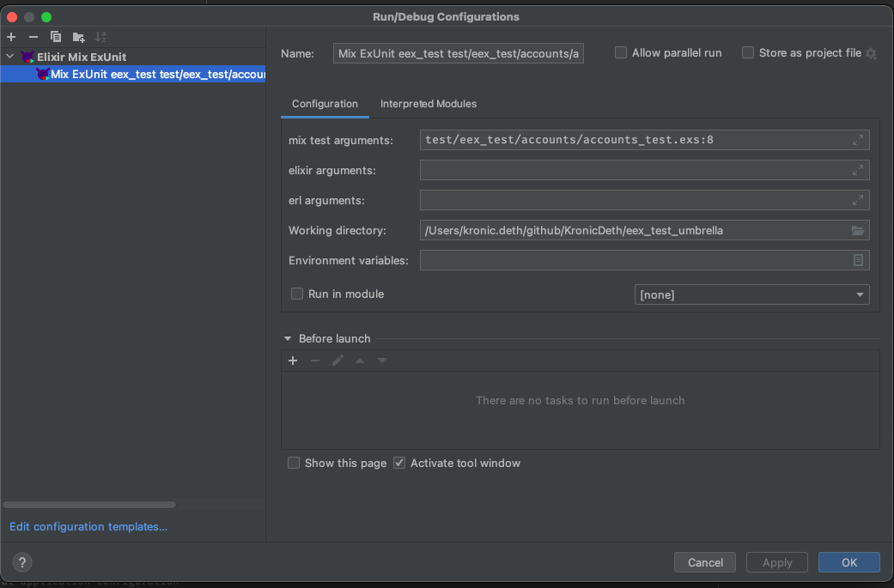Open environment variables editor icon
Viewport: 894px width, 588px height.
click(858, 260)
